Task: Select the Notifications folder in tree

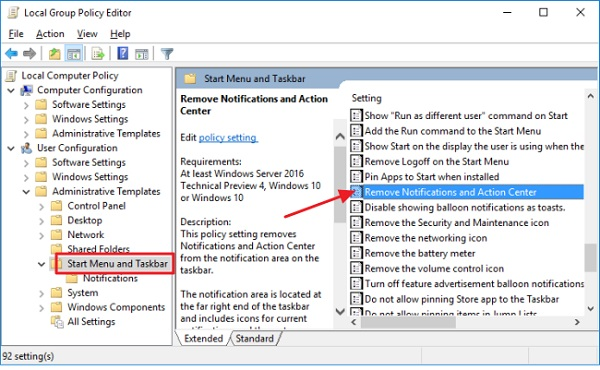Action: click(110, 278)
